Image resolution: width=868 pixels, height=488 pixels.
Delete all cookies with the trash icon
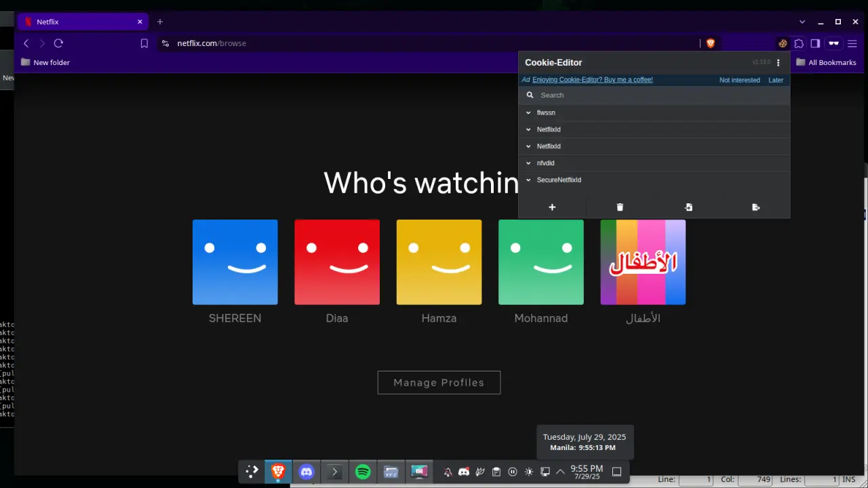pos(620,207)
